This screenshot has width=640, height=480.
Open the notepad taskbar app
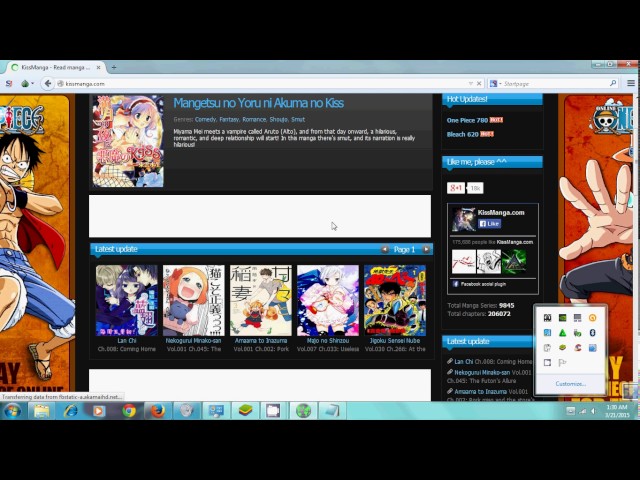332,411
